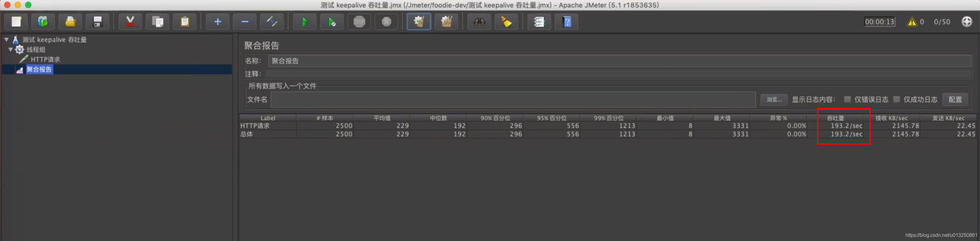This screenshot has height=241, width=980.
Task: Clear all results with double broom
Action: (447, 22)
